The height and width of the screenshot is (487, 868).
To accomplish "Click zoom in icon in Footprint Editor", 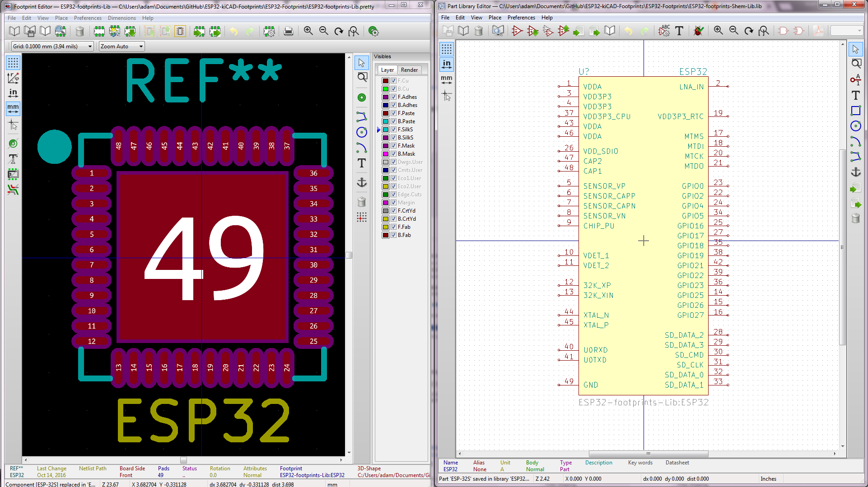I will click(x=308, y=31).
